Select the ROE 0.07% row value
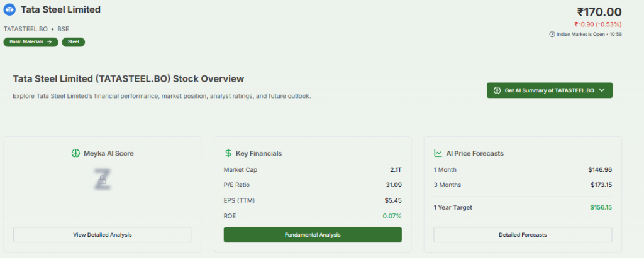The height and width of the screenshot is (258, 644). pyautogui.click(x=392, y=216)
